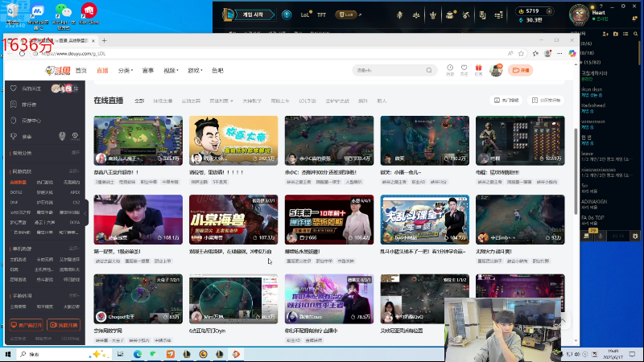The width and height of the screenshot is (644, 362).
Task: Open the stream with 5年第一 banner
Action: (x=329, y=220)
